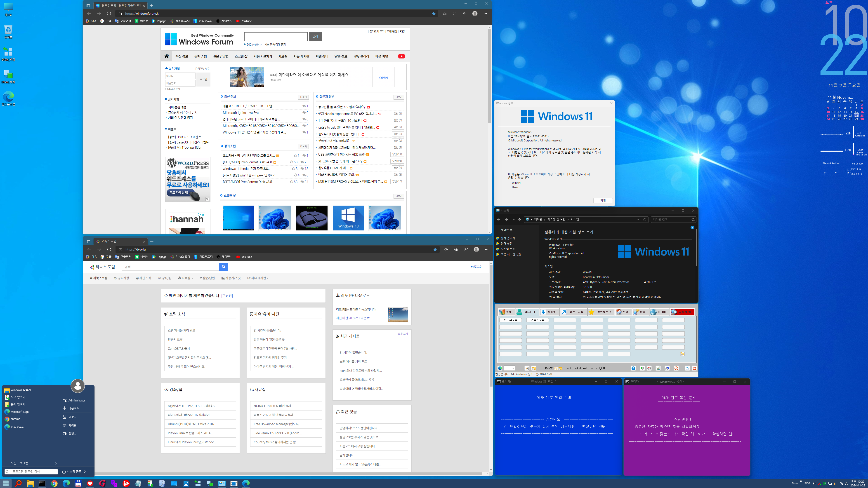Click the monitor icon in launcher bottom bar
868x488 pixels.
tap(667, 368)
